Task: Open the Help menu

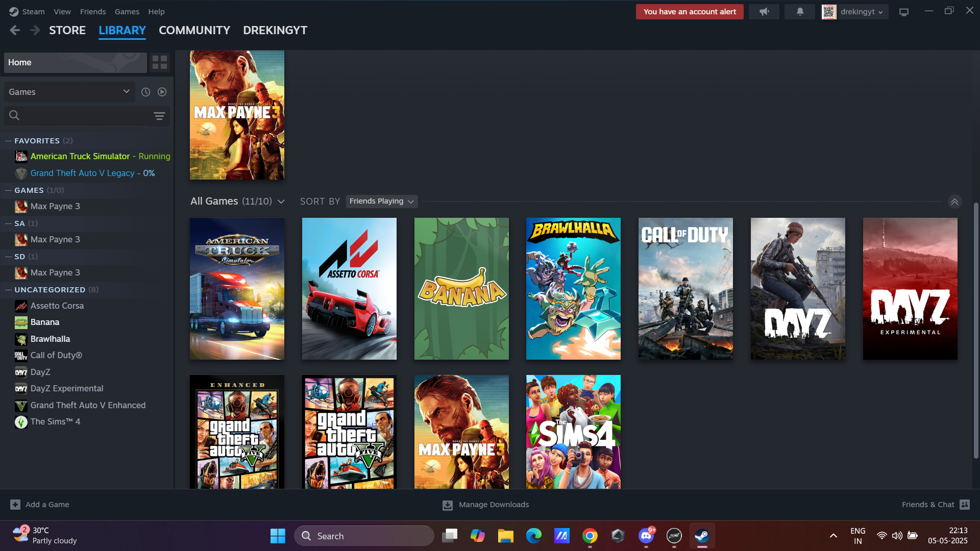Action: coord(156,12)
